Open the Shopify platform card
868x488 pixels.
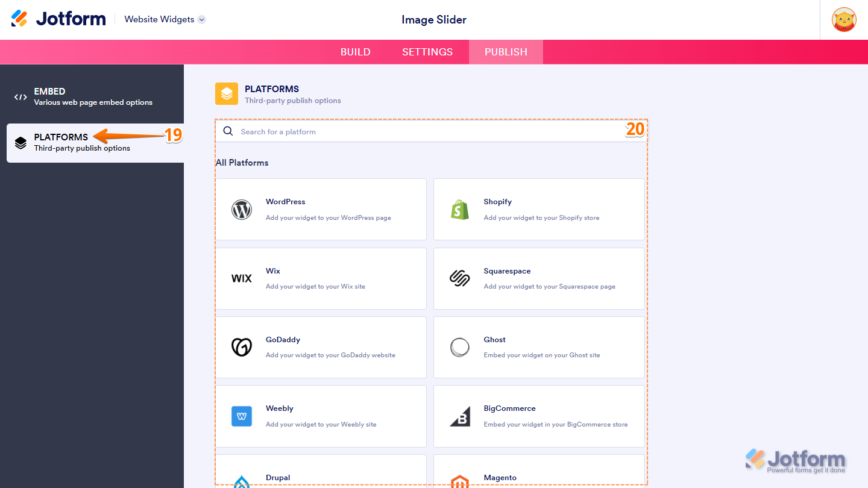(539, 209)
